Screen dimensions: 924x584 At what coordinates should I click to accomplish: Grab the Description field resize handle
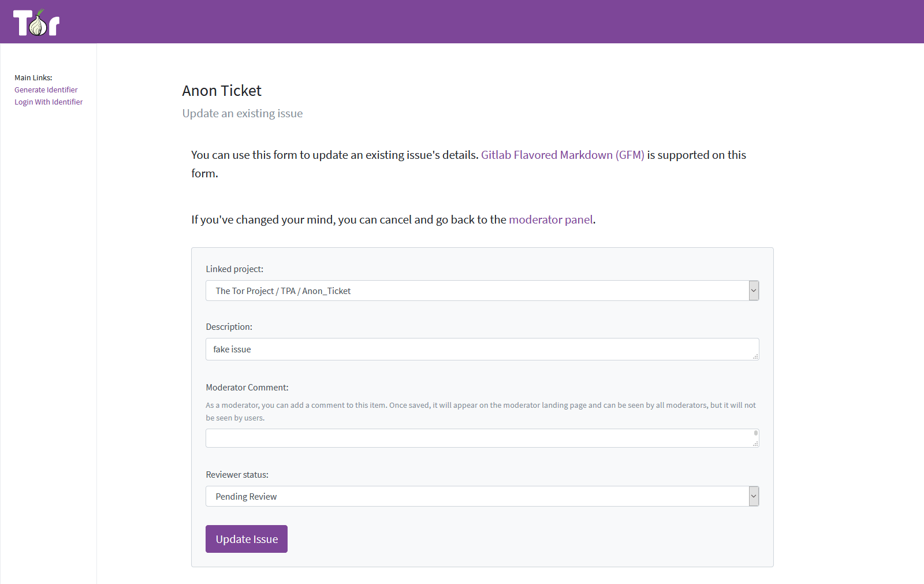[x=755, y=356]
